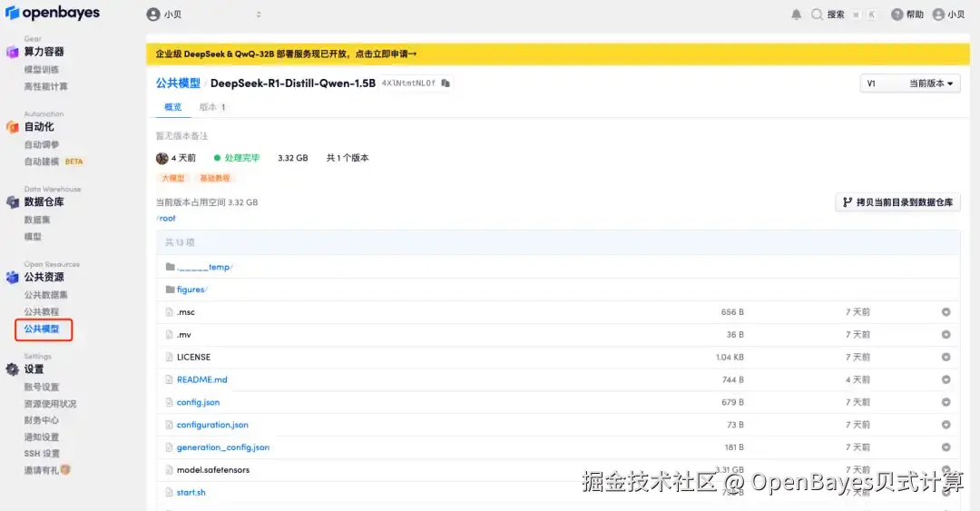Open generation_config.json file
980x511 pixels.
pyautogui.click(x=223, y=447)
